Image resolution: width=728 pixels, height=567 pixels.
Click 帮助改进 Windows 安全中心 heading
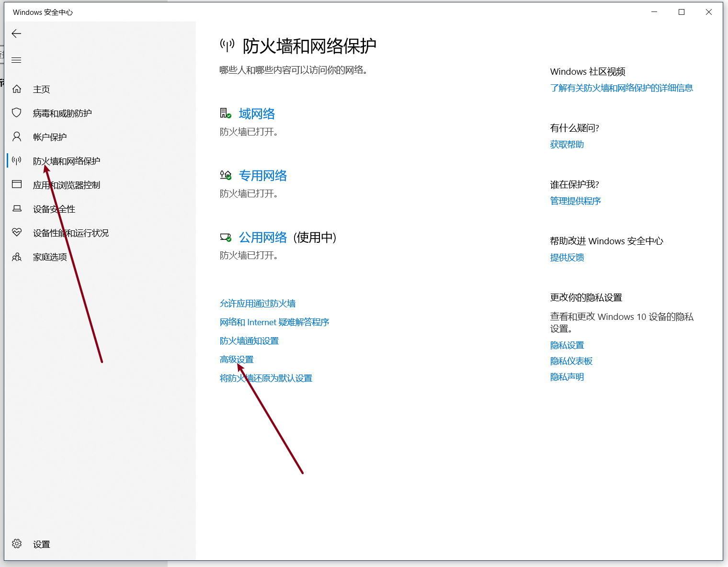tap(607, 241)
